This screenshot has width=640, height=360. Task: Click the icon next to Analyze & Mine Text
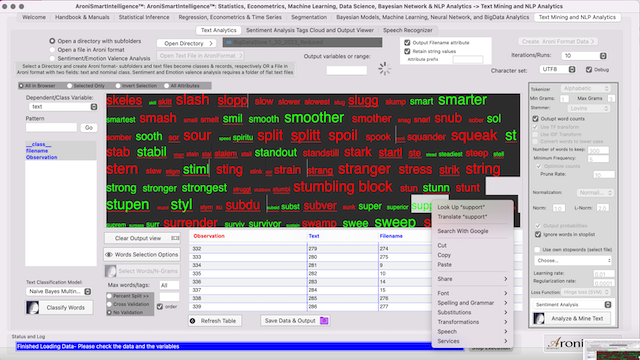click(539, 318)
